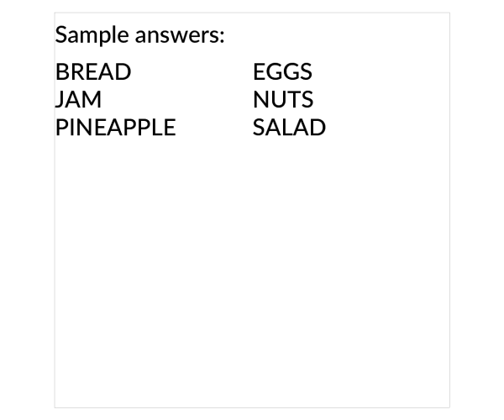
Task: Click the letter D ending SALAD
Action: (318, 128)
